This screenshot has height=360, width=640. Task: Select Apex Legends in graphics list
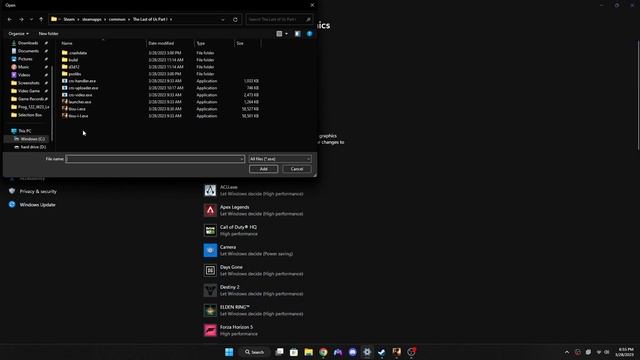pyautogui.click(x=253, y=210)
